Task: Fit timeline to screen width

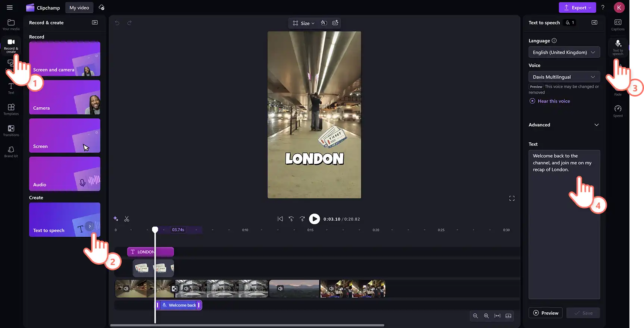Action: coord(497,316)
